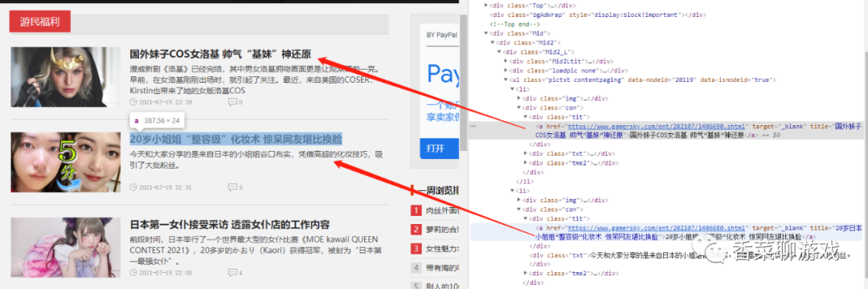Viewport: 868px width, 289px height.
Task: Click the ellipsis beside the selected DOM row
Action: [x=473, y=126]
